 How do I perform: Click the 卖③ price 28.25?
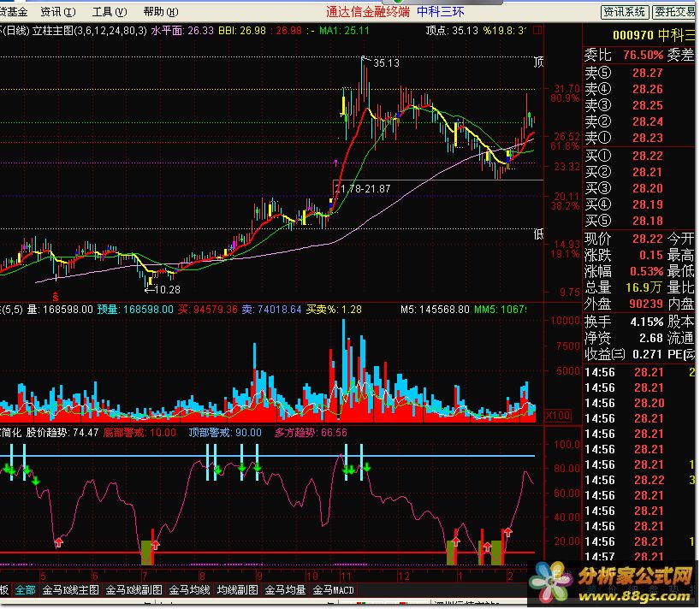pyautogui.click(x=648, y=105)
